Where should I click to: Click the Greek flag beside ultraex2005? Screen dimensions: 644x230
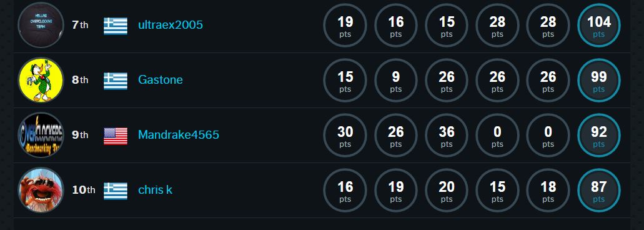[116, 26]
